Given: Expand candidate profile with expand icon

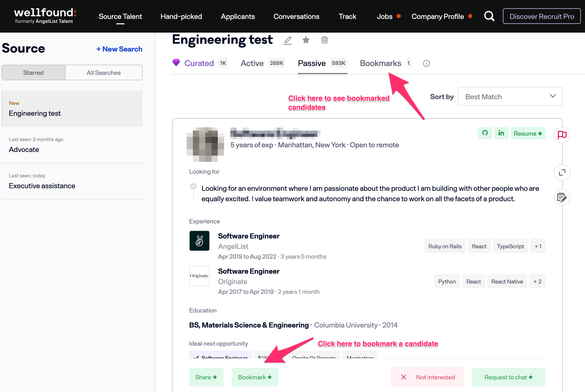Looking at the screenshot, I should 562,172.
